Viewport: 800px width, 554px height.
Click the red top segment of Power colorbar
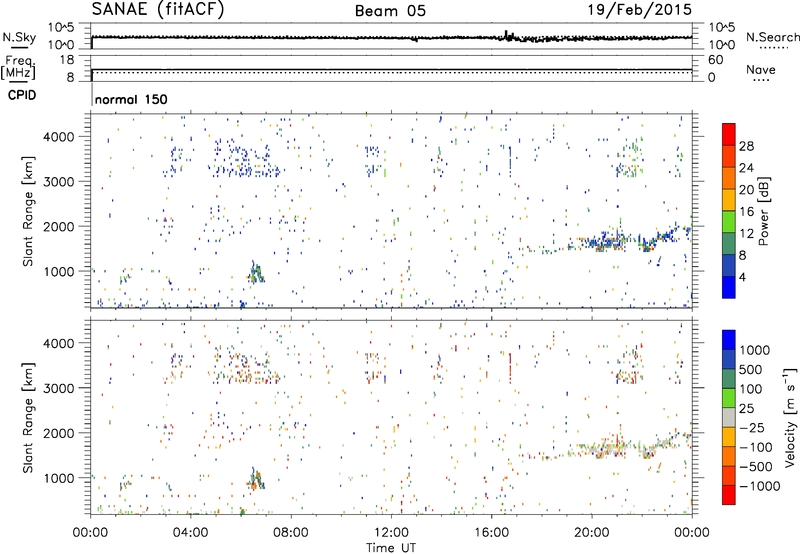tap(729, 134)
